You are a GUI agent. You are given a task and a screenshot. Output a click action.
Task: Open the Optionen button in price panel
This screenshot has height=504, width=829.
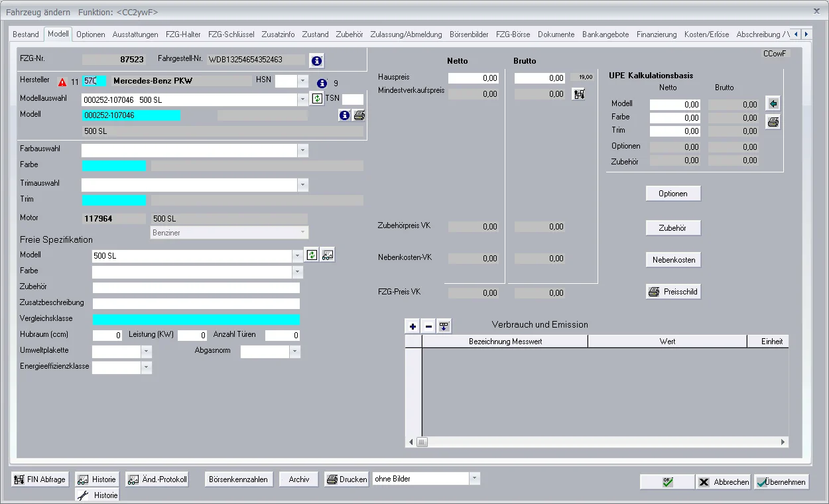click(x=673, y=194)
